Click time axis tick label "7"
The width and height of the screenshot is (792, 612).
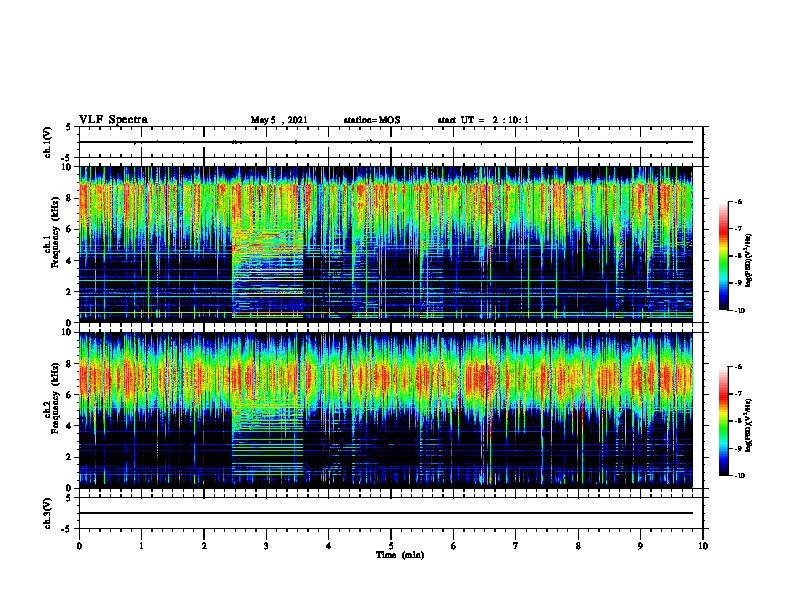pos(516,546)
